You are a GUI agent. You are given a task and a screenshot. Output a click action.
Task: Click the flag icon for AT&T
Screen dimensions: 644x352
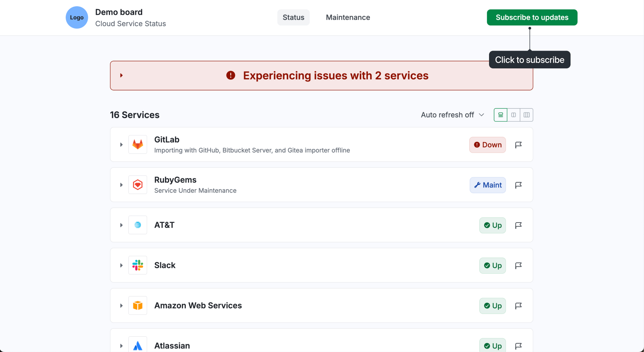518,225
